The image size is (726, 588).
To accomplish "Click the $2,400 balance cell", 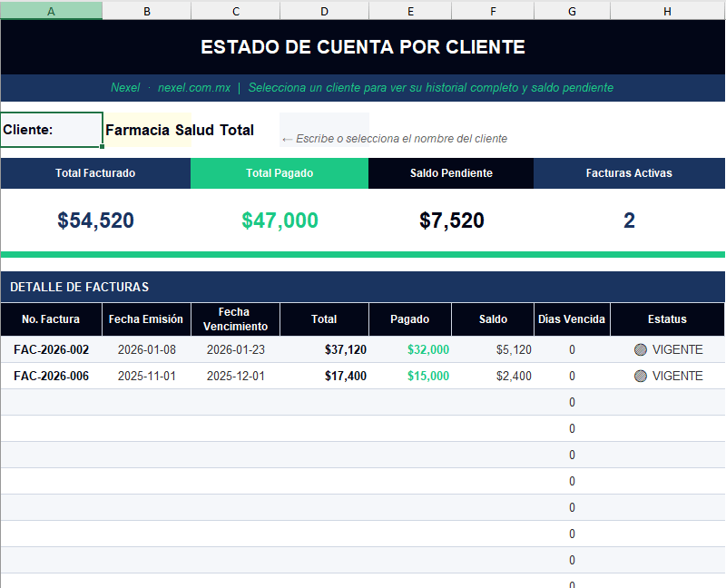I will (x=513, y=376).
